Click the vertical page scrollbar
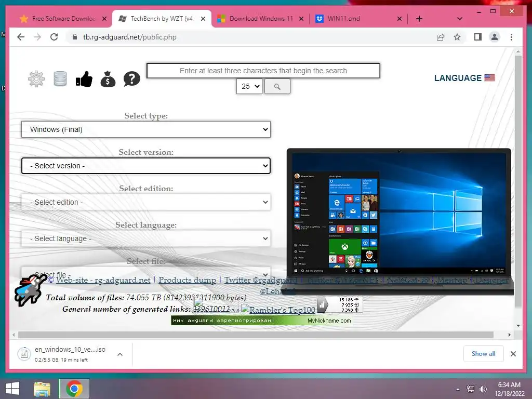The height and width of the screenshot is (399, 532). [518, 181]
